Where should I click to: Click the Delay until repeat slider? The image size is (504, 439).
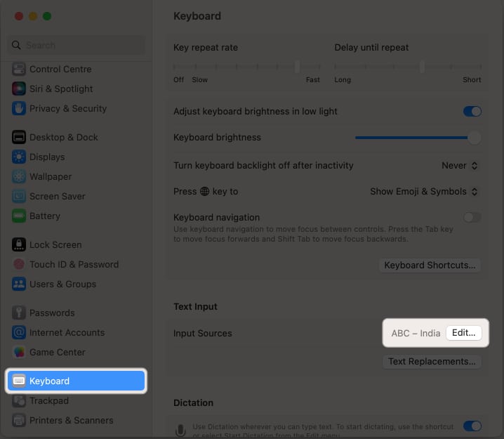pyautogui.click(x=408, y=67)
